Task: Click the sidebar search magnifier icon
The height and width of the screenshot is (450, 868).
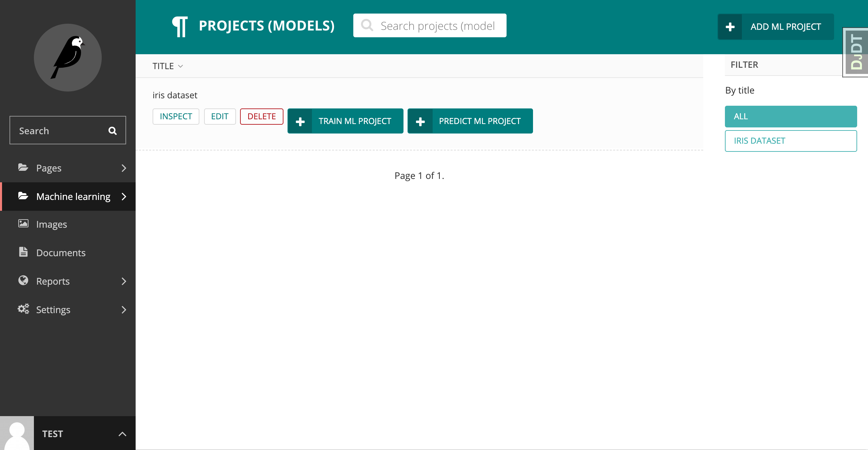Action: (113, 131)
